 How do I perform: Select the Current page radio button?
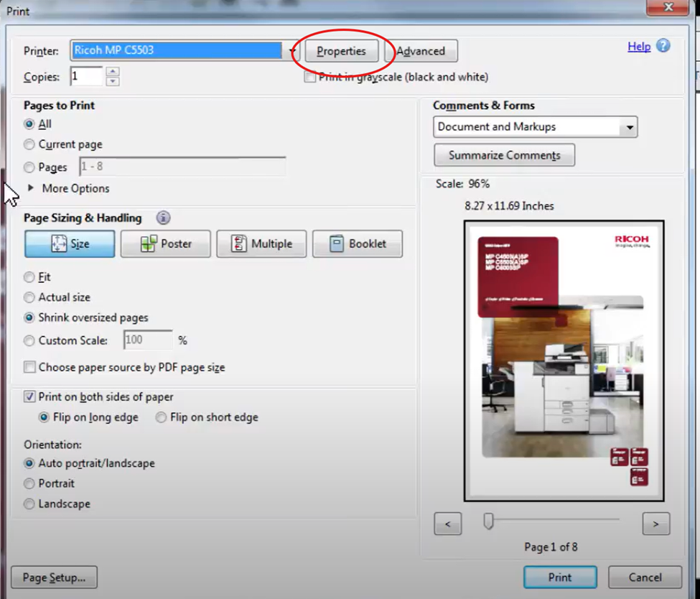29,144
